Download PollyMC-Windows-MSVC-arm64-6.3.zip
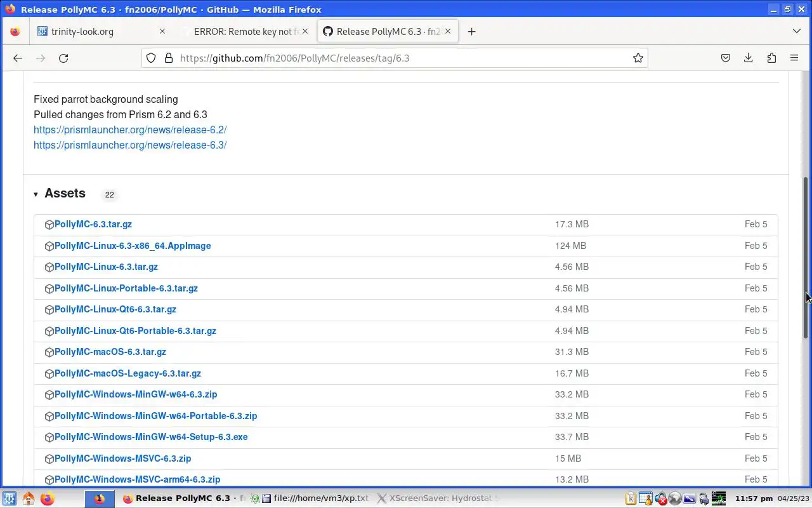Viewport: 812px width, 508px height. [x=138, y=479]
